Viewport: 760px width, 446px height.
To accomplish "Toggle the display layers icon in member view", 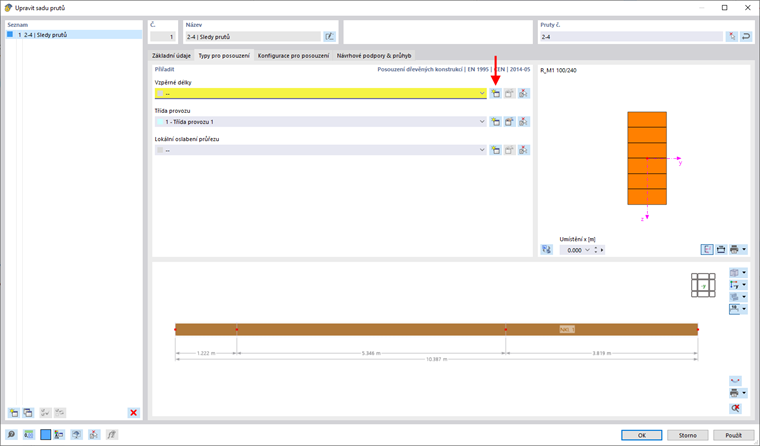I will point(734,297).
